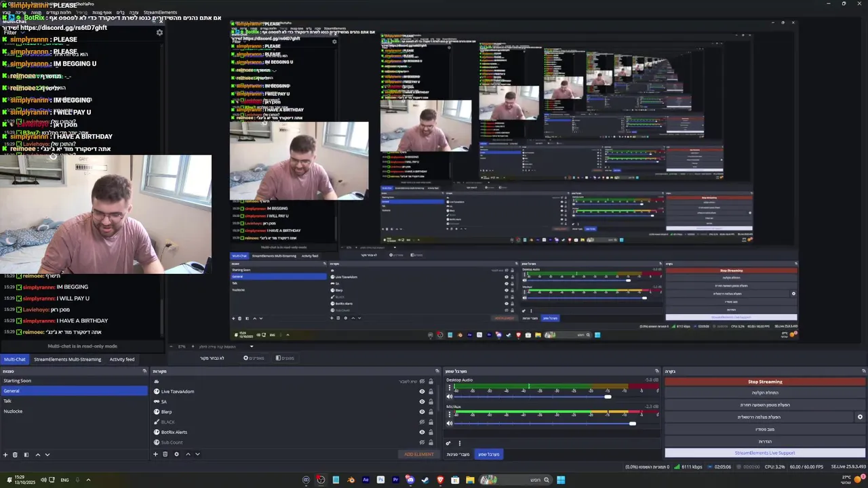868x488 pixels.
Task: Move source up in Sources list
Action: point(188,454)
